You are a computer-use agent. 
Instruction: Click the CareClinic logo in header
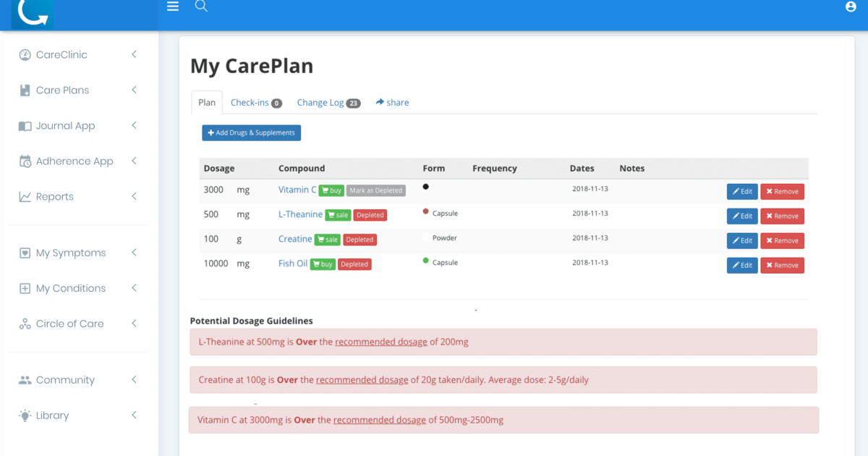[x=33, y=13]
